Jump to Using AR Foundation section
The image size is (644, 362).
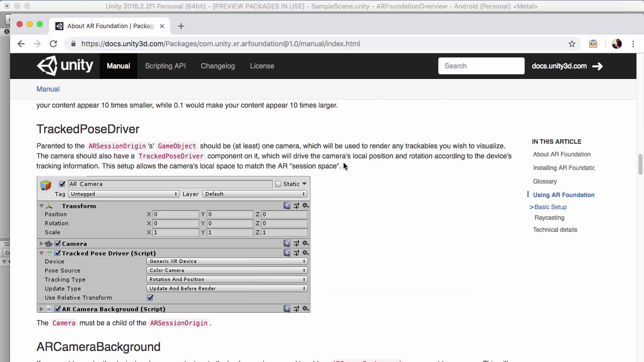pyautogui.click(x=564, y=195)
